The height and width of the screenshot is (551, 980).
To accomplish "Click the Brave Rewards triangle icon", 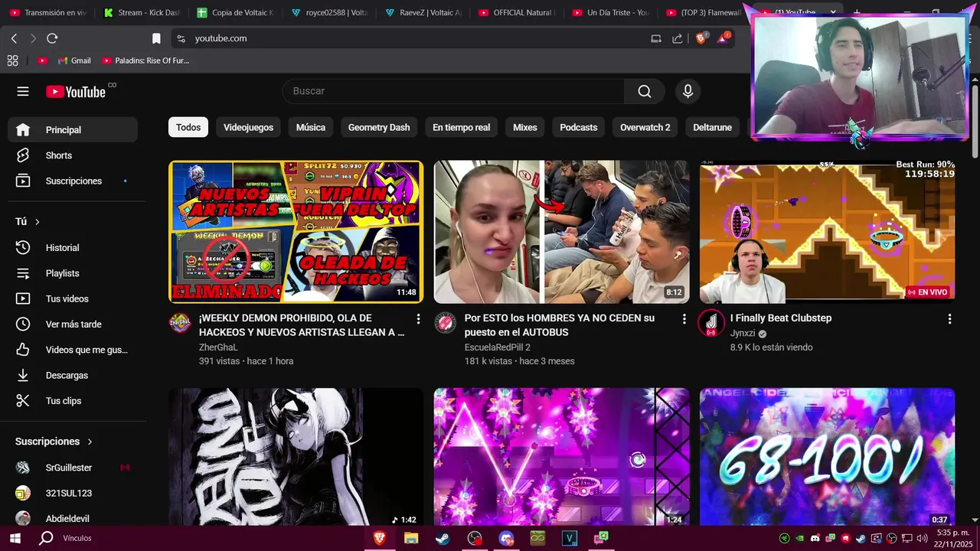I will pos(723,38).
